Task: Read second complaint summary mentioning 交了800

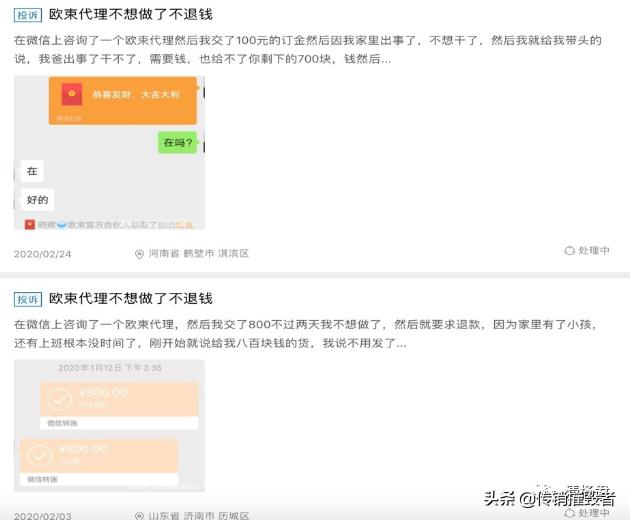Action: [x=305, y=334]
